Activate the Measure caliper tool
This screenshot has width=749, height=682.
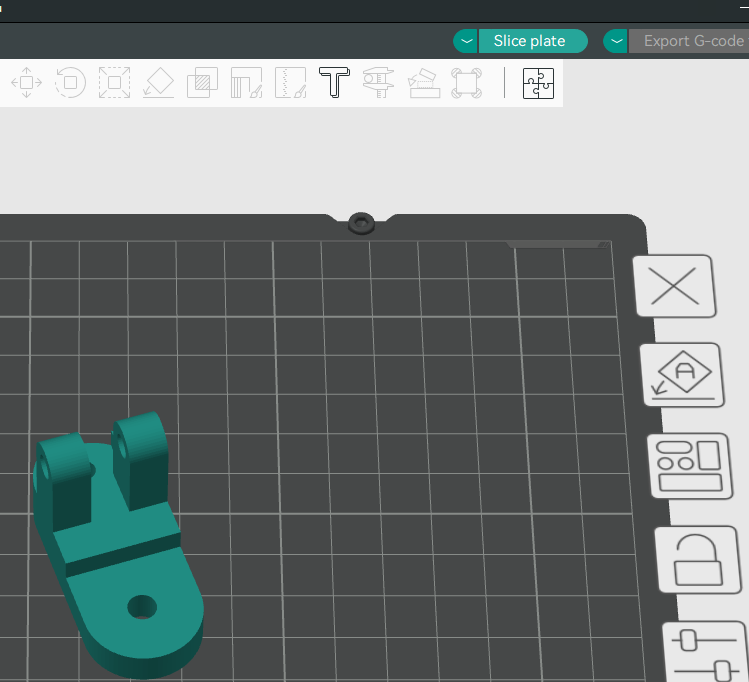[x=378, y=82]
